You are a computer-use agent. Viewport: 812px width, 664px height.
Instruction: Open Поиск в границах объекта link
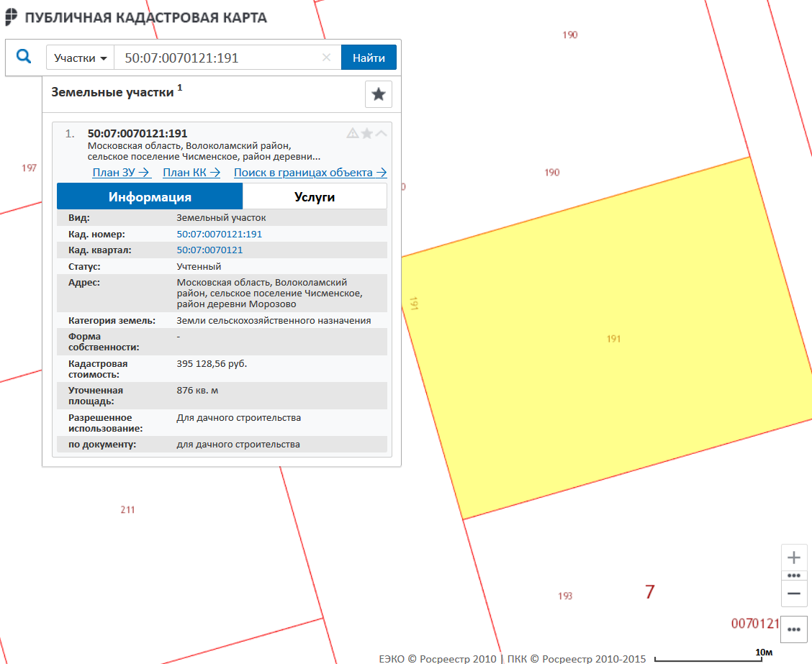coord(310,173)
